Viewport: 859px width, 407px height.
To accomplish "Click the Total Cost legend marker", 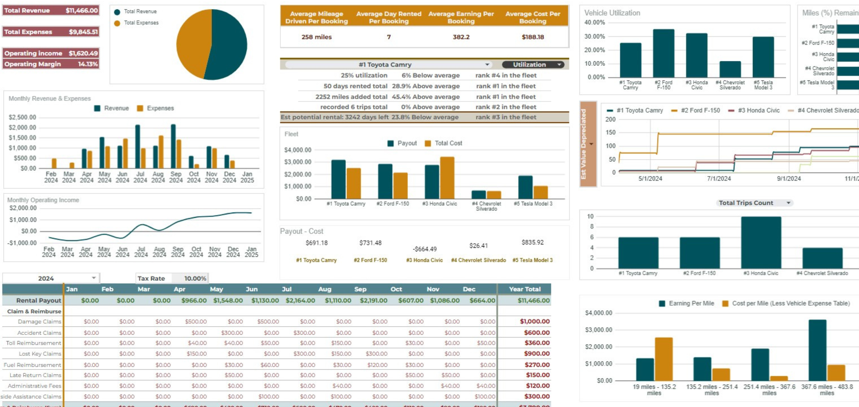I will 430,143.
